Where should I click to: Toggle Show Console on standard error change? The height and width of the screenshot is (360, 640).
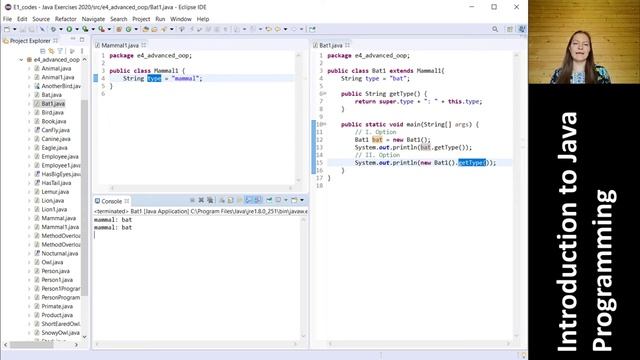tap(258, 200)
